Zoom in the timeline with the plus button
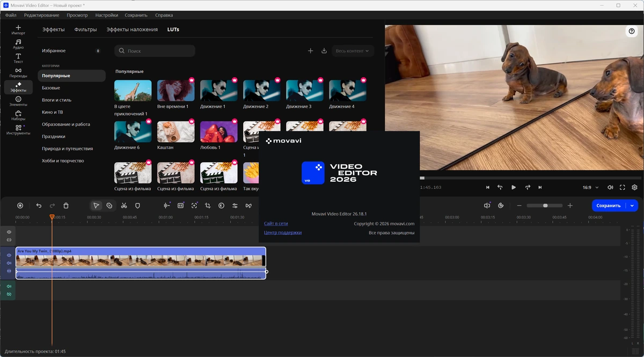This screenshot has height=357, width=644. [x=570, y=205]
